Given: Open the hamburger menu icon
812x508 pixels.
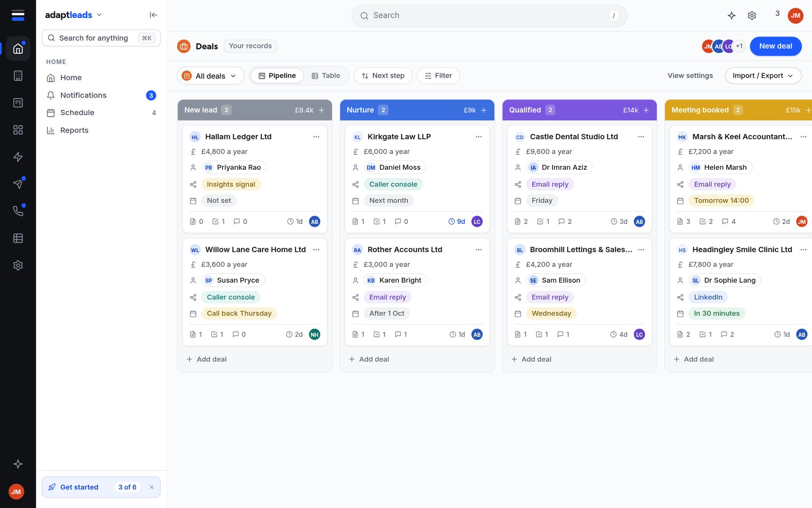Looking at the screenshot, I should pos(18,15).
